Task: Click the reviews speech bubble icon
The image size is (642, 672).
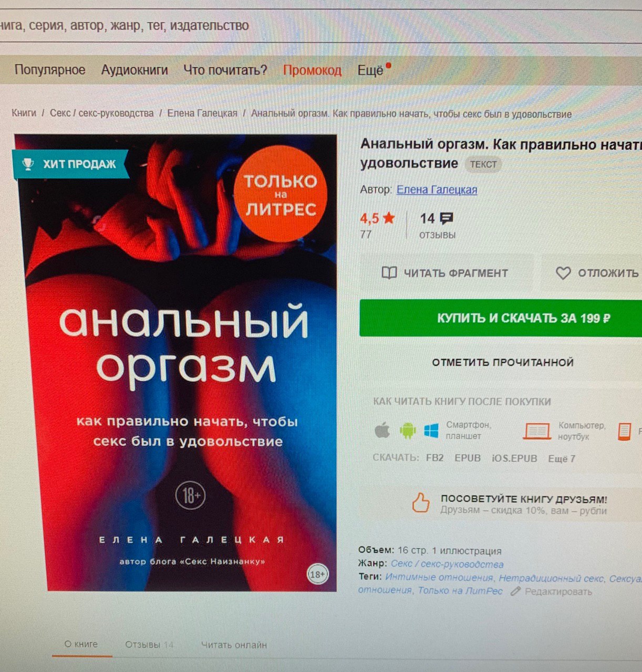Action: point(447,218)
